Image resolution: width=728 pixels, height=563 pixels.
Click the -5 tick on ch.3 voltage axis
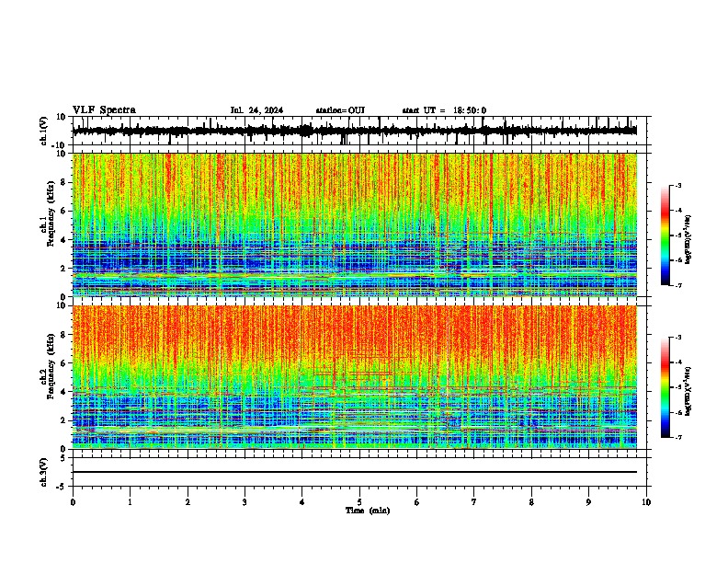pyautogui.click(x=62, y=487)
